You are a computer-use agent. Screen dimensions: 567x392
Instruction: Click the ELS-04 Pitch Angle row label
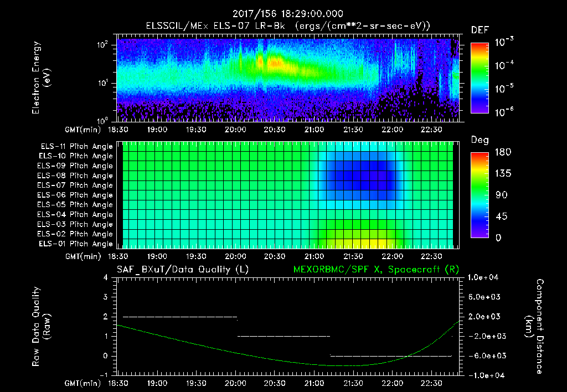coord(75,214)
